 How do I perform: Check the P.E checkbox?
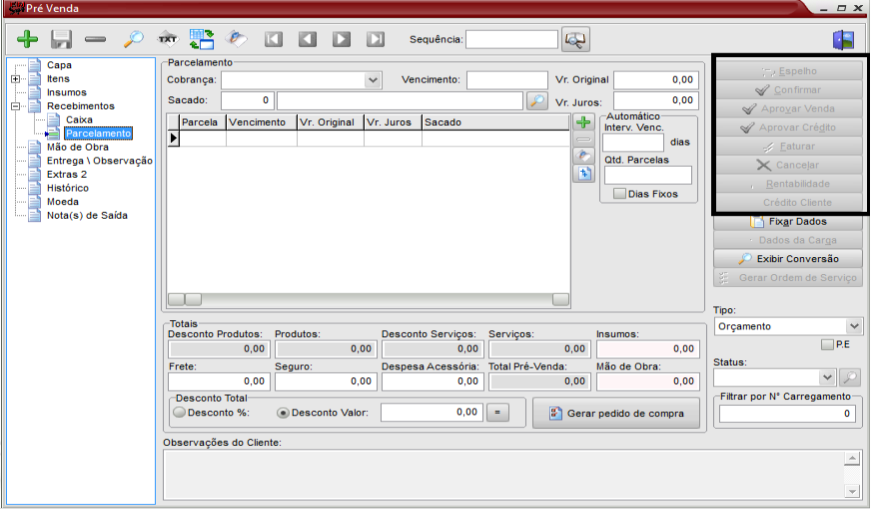(827, 345)
